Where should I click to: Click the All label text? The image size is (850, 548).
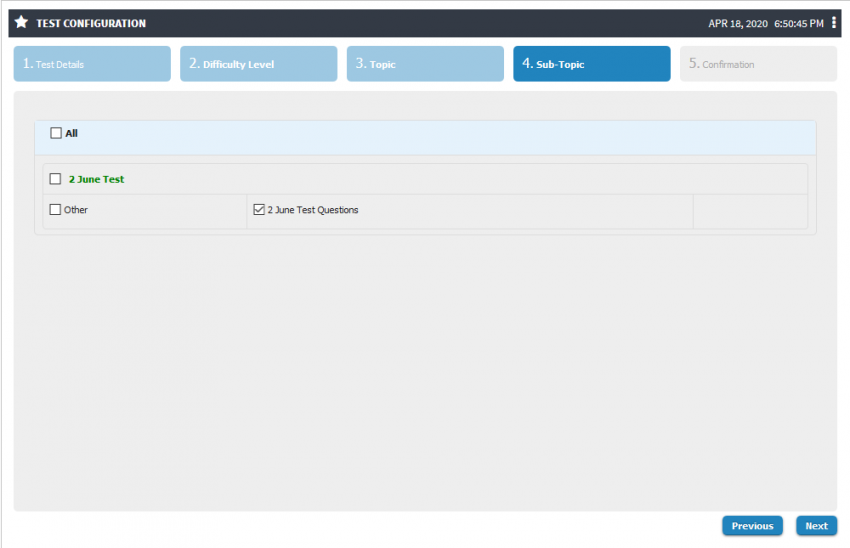[72, 133]
